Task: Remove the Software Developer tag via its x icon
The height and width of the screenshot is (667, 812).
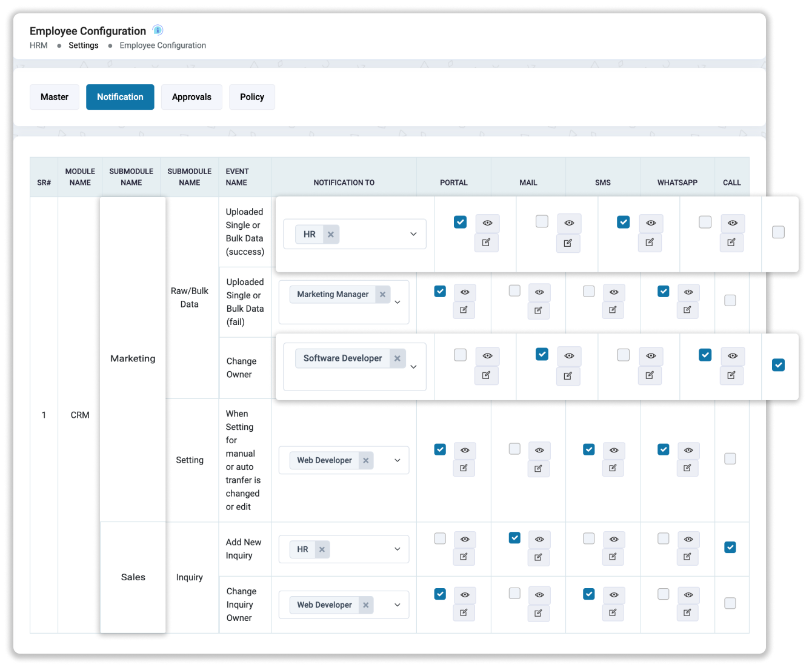Action: click(x=398, y=358)
